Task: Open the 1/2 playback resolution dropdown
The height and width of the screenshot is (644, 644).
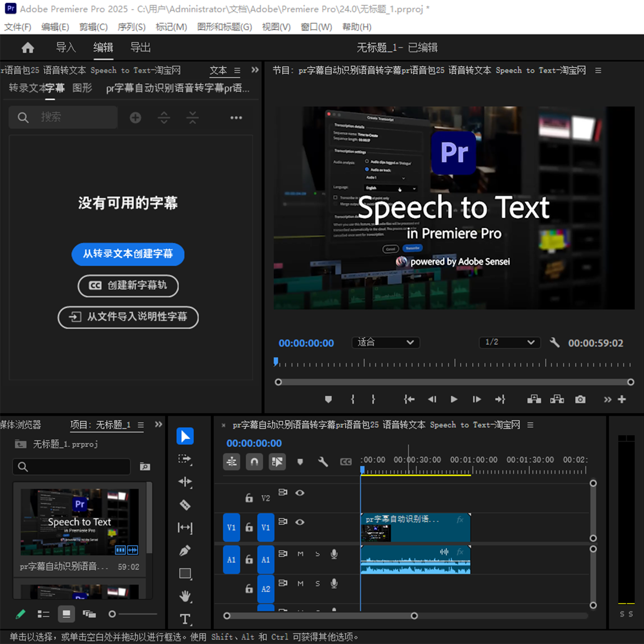Action: tap(510, 343)
